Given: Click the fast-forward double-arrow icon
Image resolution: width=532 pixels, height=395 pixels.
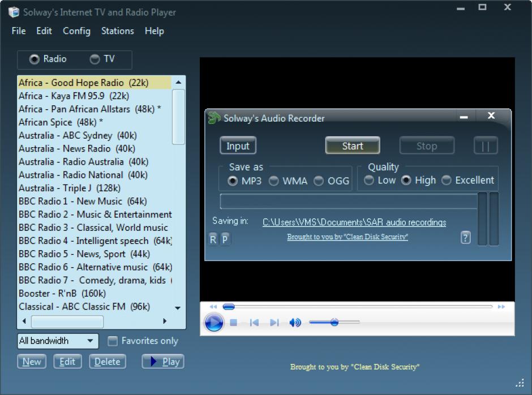Looking at the screenshot, I should pyautogui.click(x=501, y=307).
